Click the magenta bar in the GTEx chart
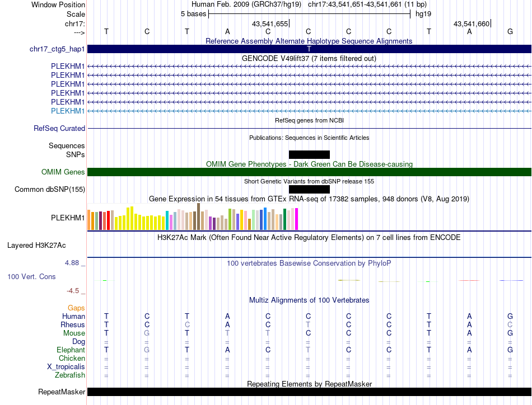The width and height of the screenshot is (532, 405). (297, 219)
